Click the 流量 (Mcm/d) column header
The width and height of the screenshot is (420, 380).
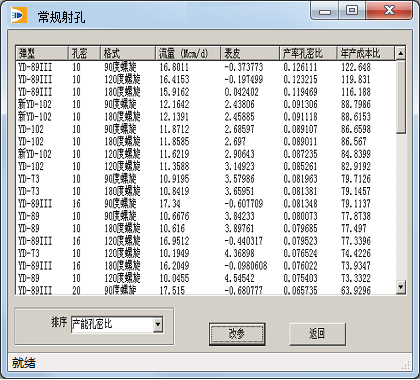click(x=188, y=53)
